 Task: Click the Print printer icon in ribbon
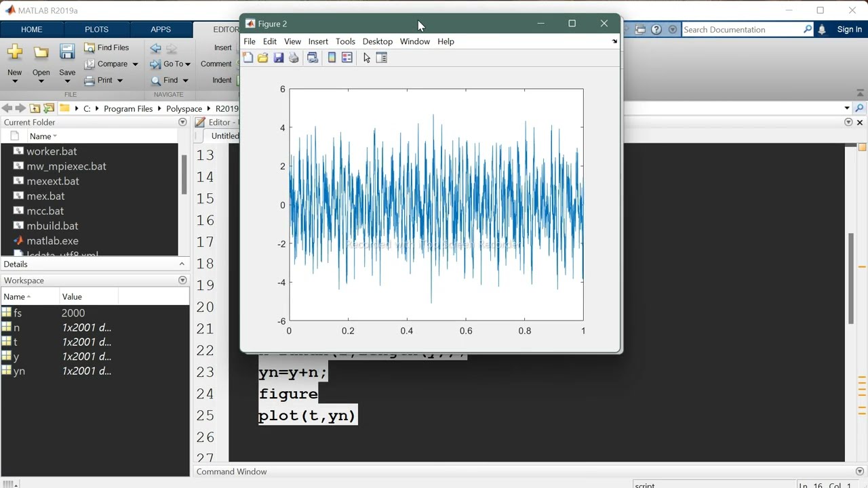click(x=90, y=80)
